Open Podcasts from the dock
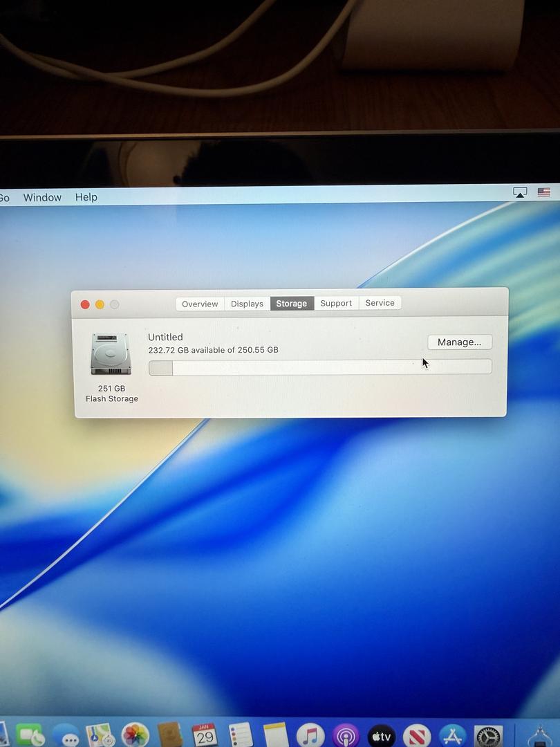The image size is (560, 747). [x=346, y=736]
